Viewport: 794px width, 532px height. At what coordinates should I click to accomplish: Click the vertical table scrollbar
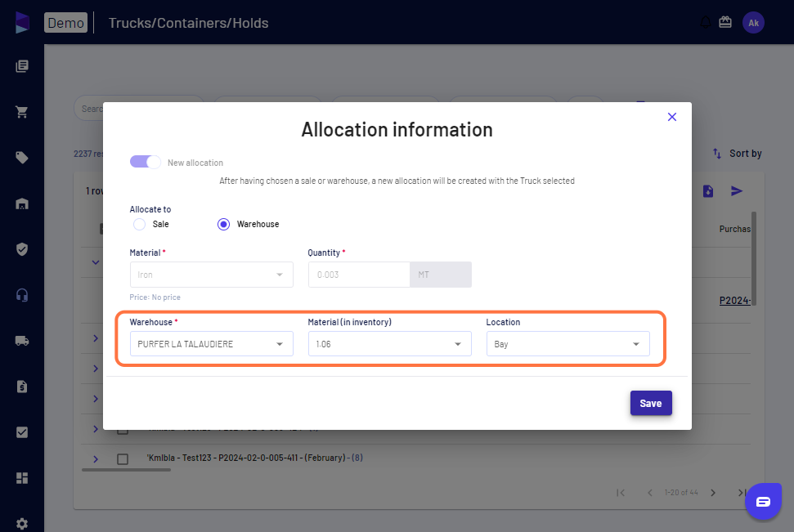point(754,258)
